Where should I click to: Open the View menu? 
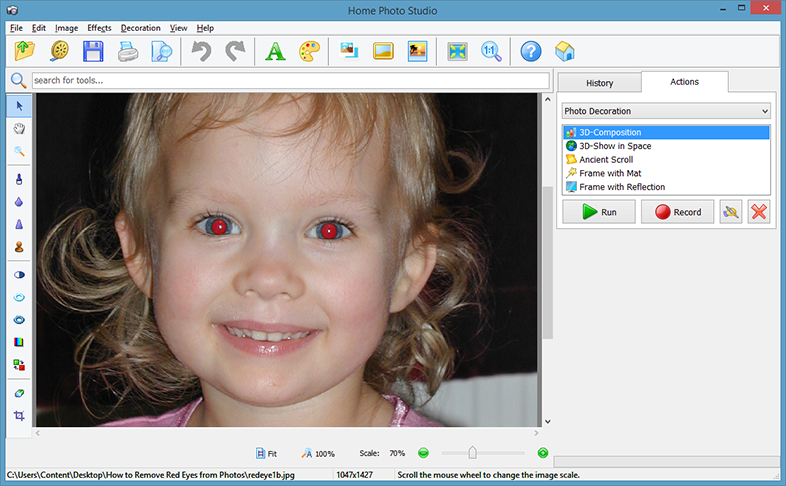[178, 28]
